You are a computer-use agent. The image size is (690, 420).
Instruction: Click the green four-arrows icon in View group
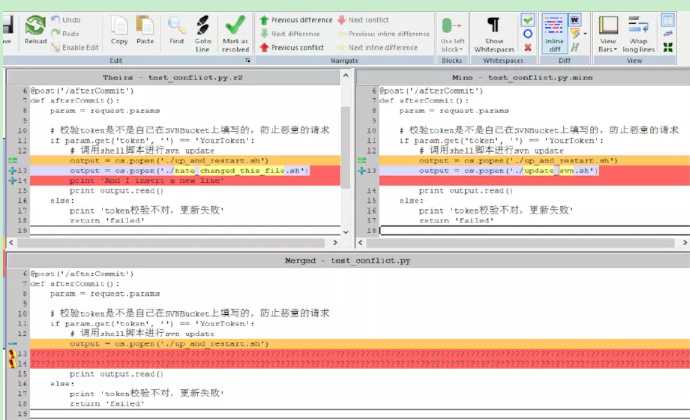click(x=668, y=47)
